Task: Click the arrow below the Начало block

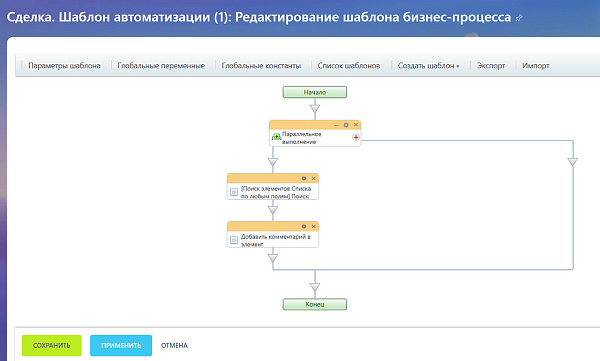Action: click(x=315, y=109)
